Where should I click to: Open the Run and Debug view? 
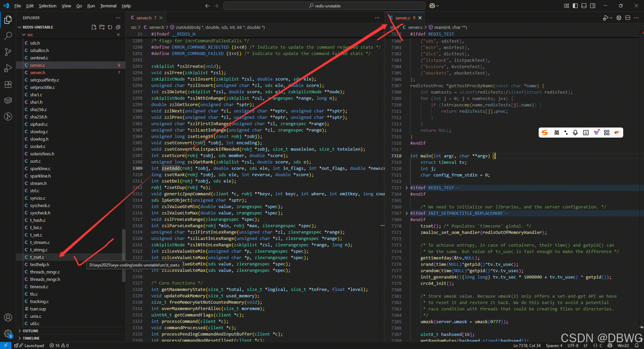pos(8,68)
